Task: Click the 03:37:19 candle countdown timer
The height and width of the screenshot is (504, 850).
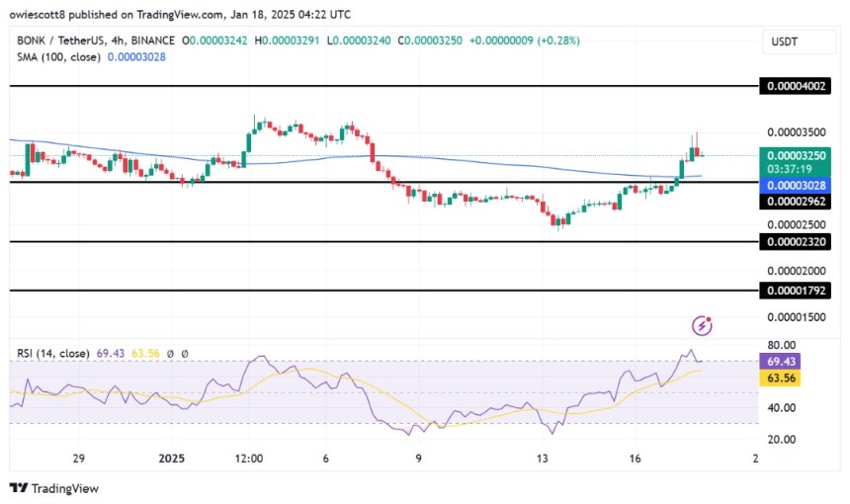Action: tap(797, 170)
